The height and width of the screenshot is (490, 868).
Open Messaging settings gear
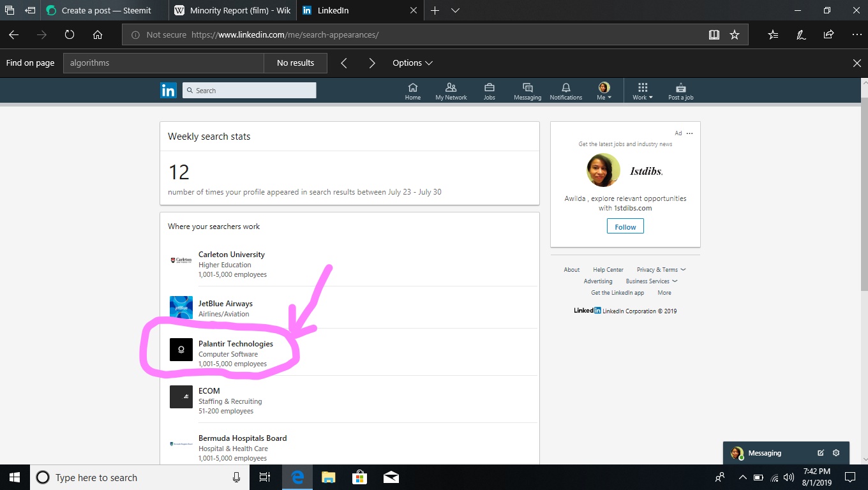[836, 453]
